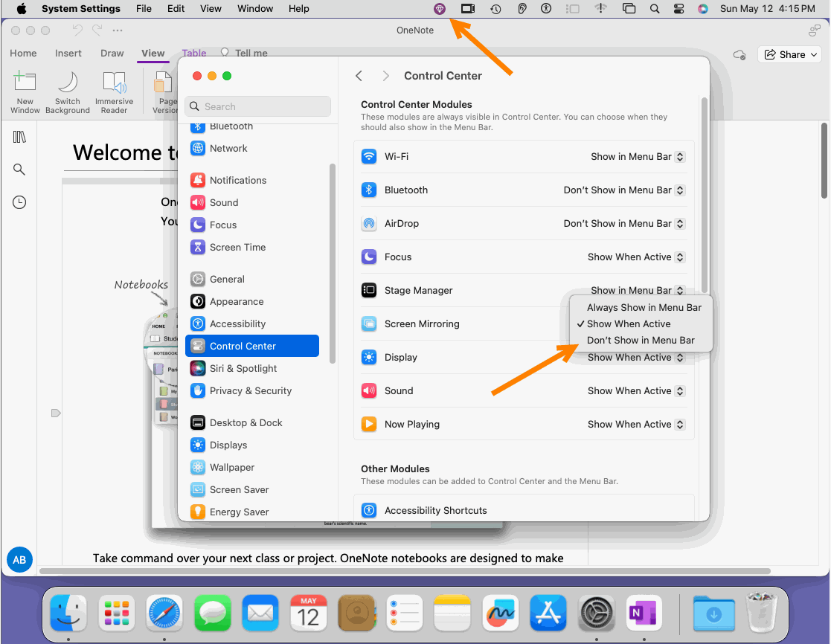Viewport: 831px width, 644px height.
Task: Open Now Playing Show When Active dropdown
Action: point(637,424)
